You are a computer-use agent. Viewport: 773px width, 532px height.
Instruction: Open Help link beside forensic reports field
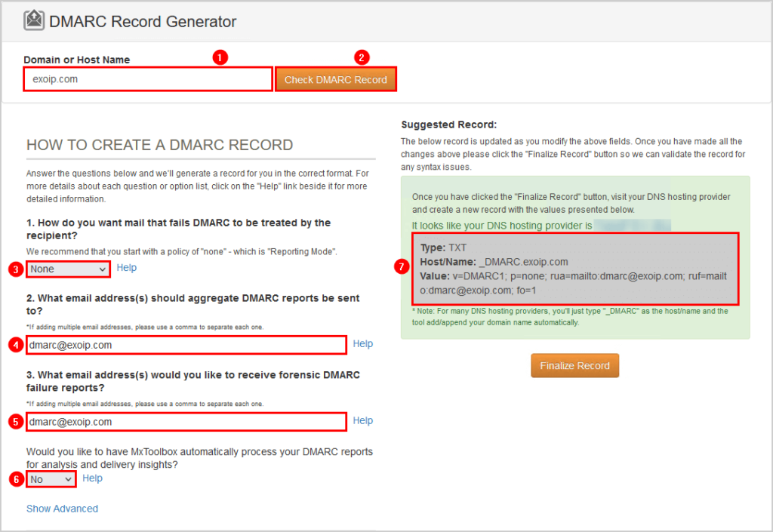coord(362,421)
